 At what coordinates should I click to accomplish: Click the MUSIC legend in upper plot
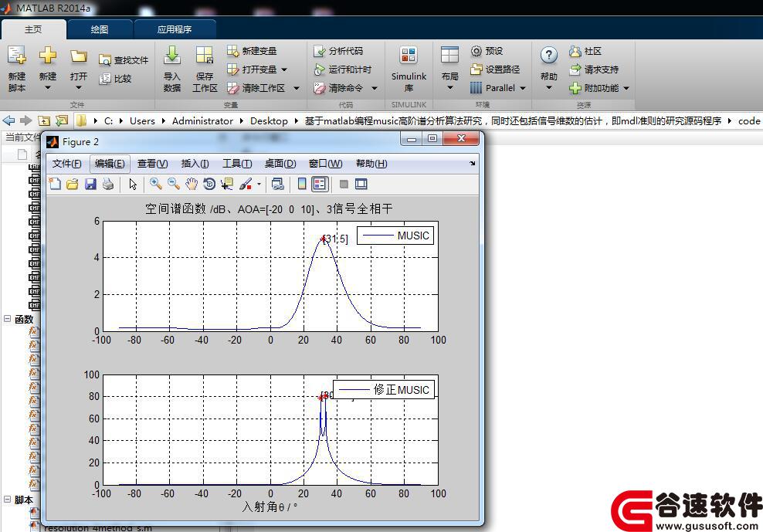tap(395, 236)
